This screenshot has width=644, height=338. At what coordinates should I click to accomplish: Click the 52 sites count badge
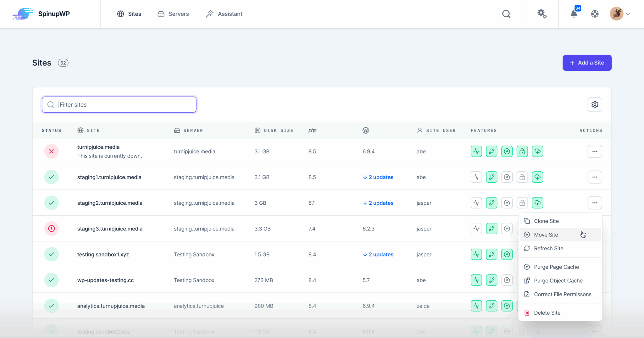click(x=63, y=63)
